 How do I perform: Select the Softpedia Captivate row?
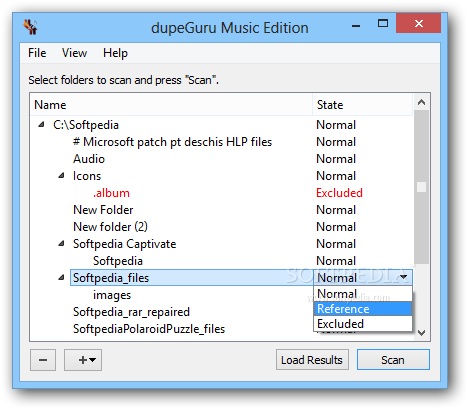[124, 244]
